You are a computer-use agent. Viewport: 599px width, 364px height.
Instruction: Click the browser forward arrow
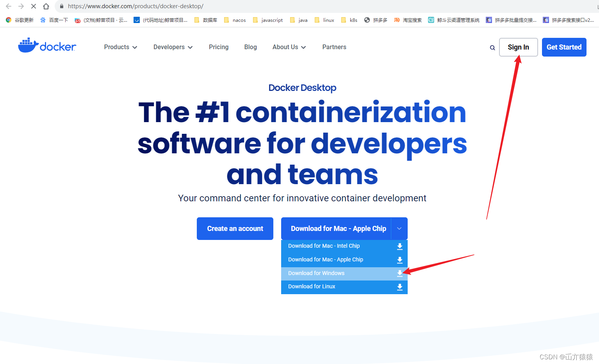(x=21, y=6)
